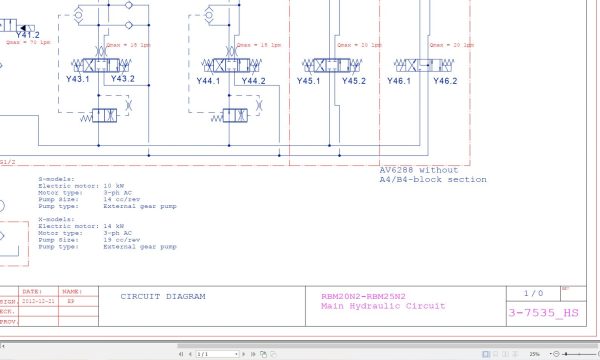Click the Y43.1 valve label
600x360 pixels.
pyautogui.click(x=78, y=79)
